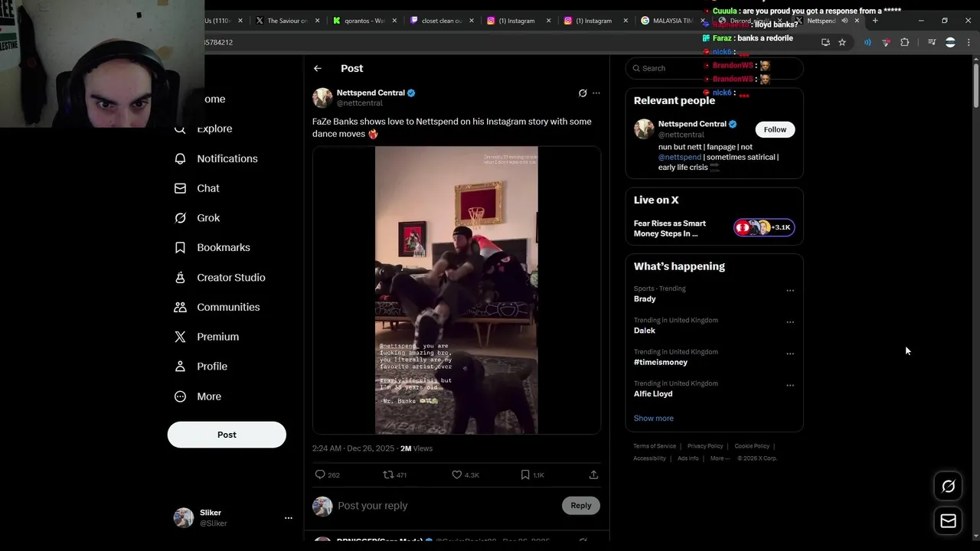Open the browser extensions puzzle icon
The height and width of the screenshot is (551, 980).
pos(904,42)
